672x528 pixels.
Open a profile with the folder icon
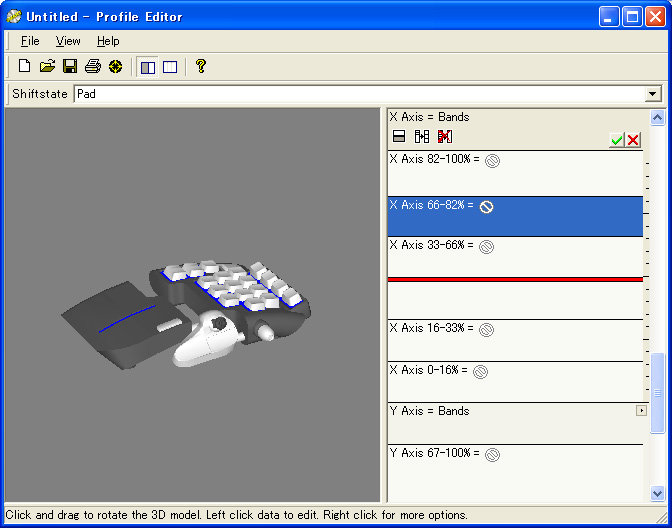click(x=48, y=66)
